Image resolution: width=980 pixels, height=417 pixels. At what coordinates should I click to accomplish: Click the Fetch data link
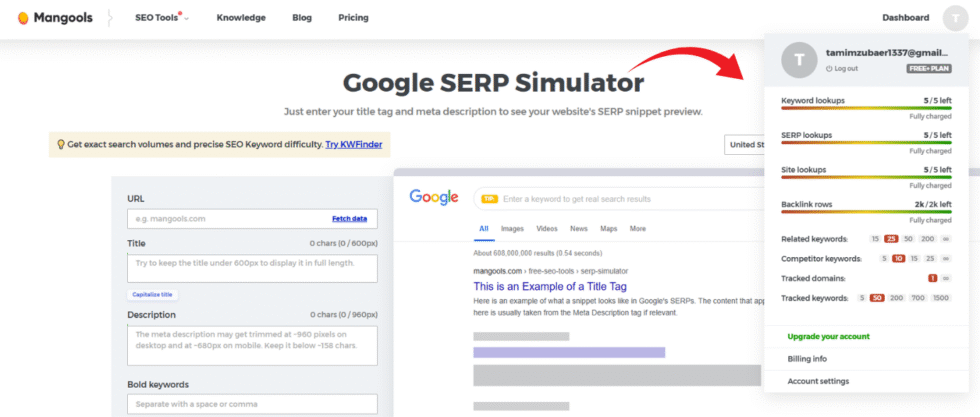349,218
